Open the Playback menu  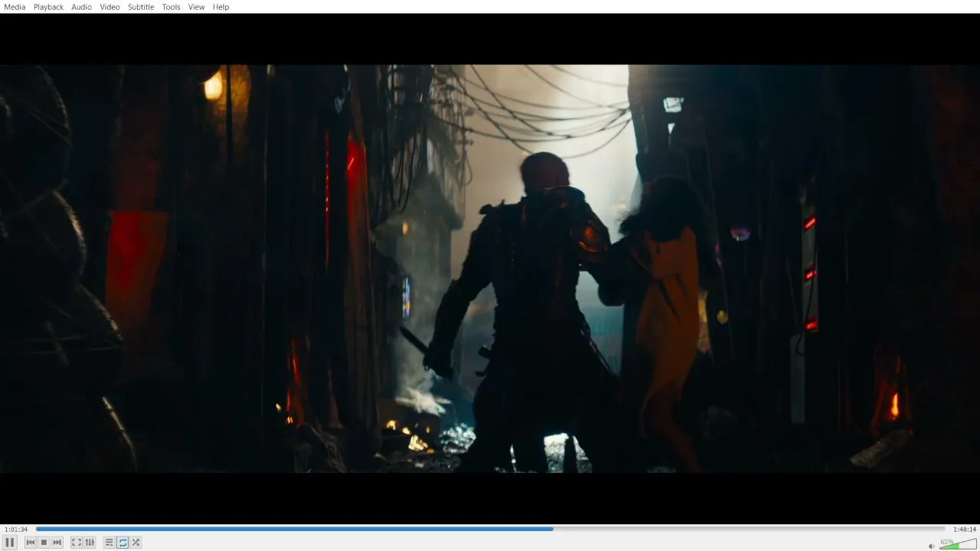click(48, 7)
